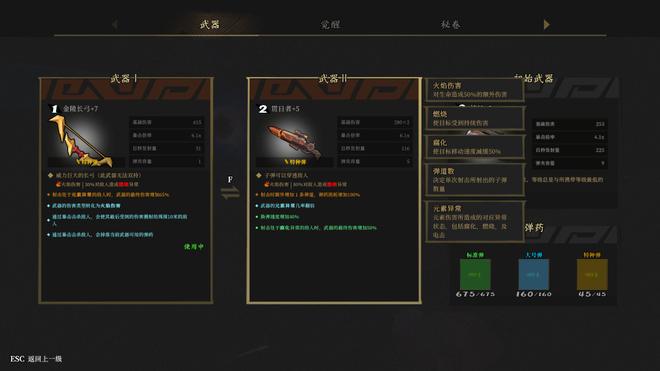
Task: Select the yellow 特种弹 ammo swatch
Action: [592, 275]
